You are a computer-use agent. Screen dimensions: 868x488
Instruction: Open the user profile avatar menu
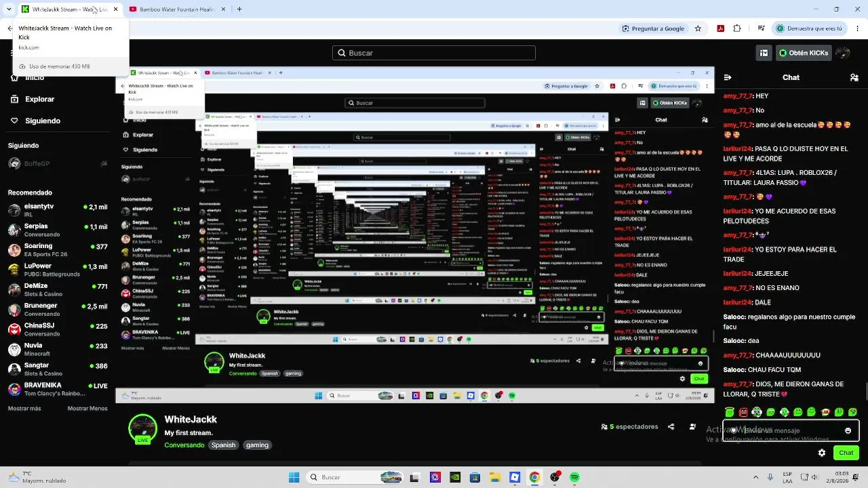(842, 53)
